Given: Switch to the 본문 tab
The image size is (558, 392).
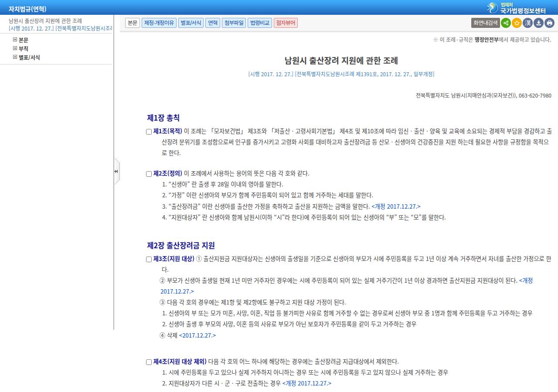Looking at the screenshot, I should click(133, 23).
